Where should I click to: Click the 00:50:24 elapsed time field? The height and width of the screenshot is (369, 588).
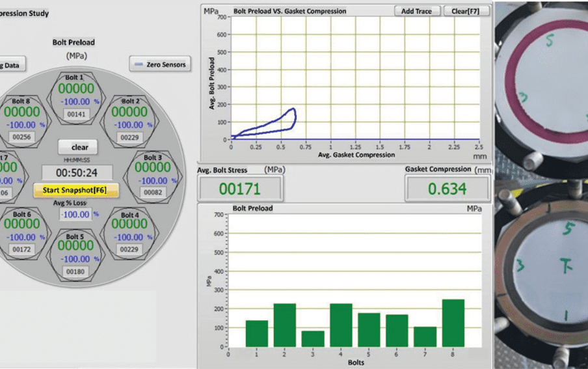pos(77,173)
